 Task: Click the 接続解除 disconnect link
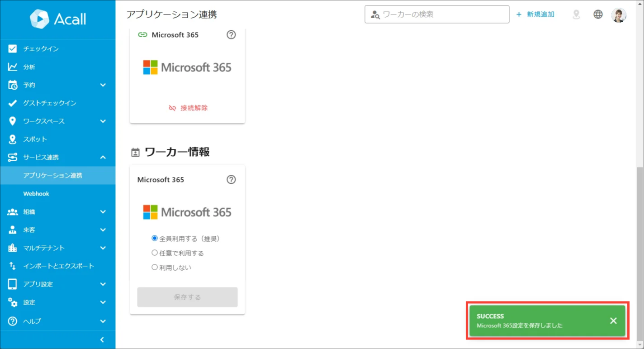click(188, 108)
